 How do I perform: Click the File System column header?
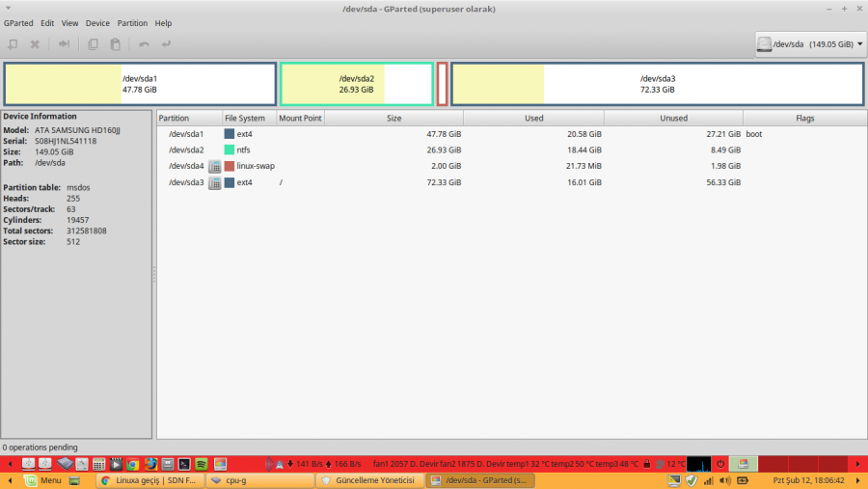pos(249,118)
